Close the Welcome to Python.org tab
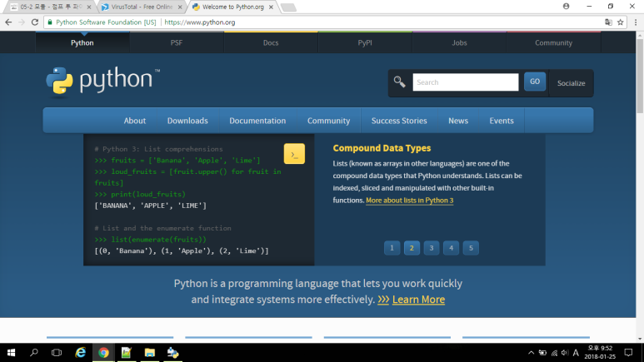 pyautogui.click(x=271, y=7)
